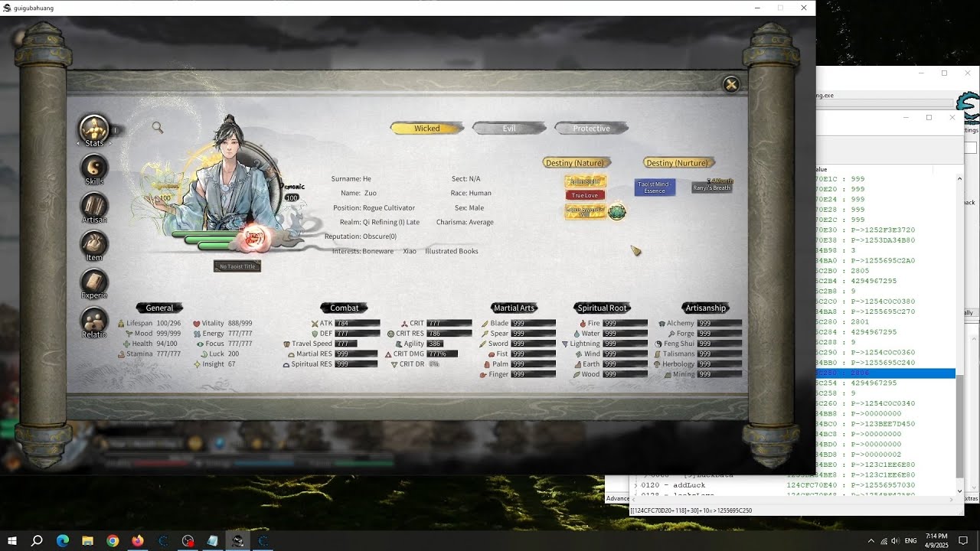This screenshot has height=551, width=980.
Task: Click the Water droplet icon
Action: [577, 334]
